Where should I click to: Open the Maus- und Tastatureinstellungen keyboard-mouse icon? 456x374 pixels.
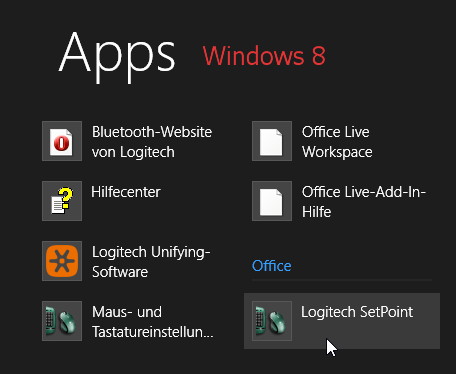[x=62, y=321]
